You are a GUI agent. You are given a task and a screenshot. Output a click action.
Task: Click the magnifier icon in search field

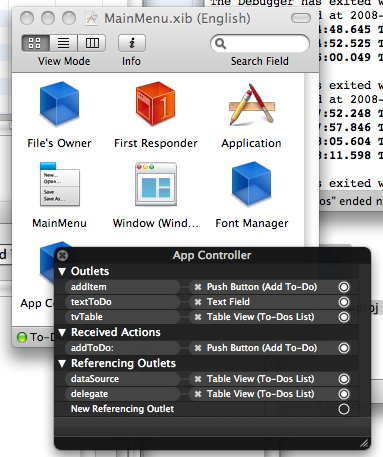tap(220, 43)
